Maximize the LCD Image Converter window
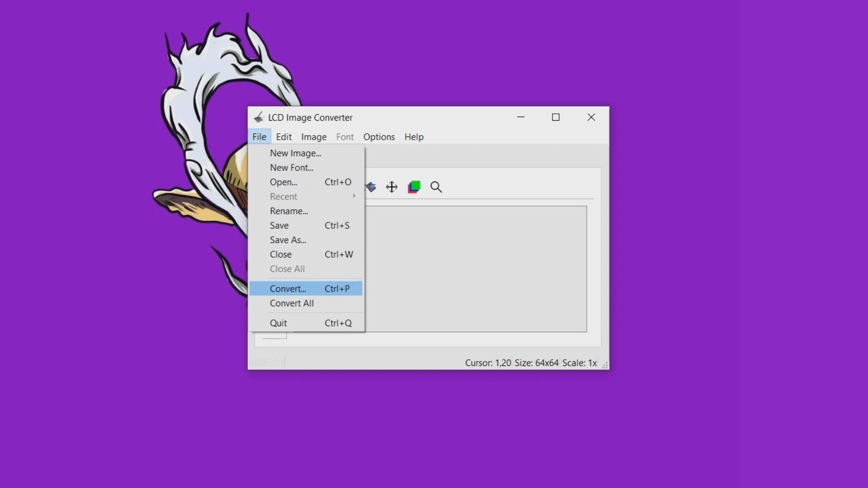Image resolution: width=868 pixels, height=488 pixels. click(556, 117)
